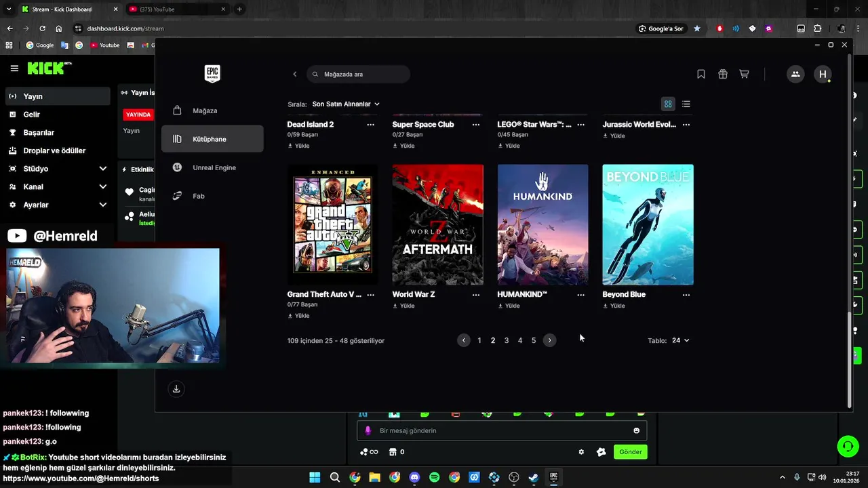Go to library page 3

[x=507, y=340]
